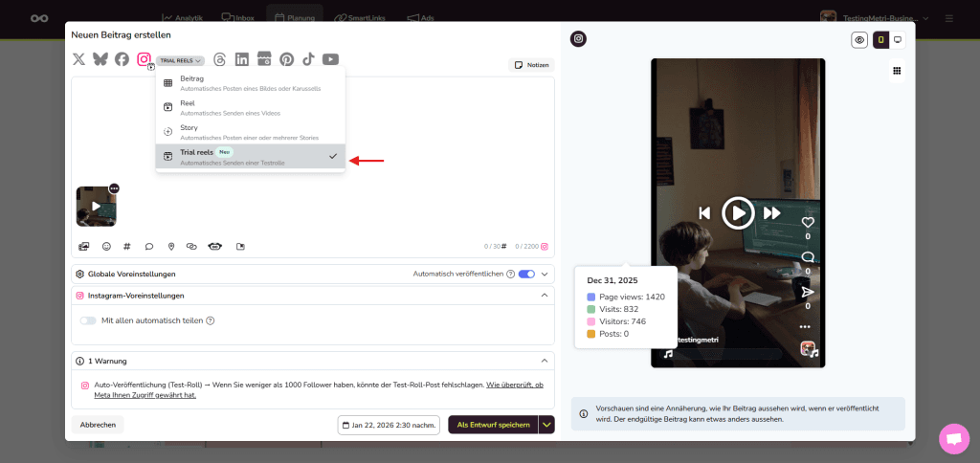The image size is (980, 463).
Task: Switch preview to desktop monitor view
Action: [898, 40]
